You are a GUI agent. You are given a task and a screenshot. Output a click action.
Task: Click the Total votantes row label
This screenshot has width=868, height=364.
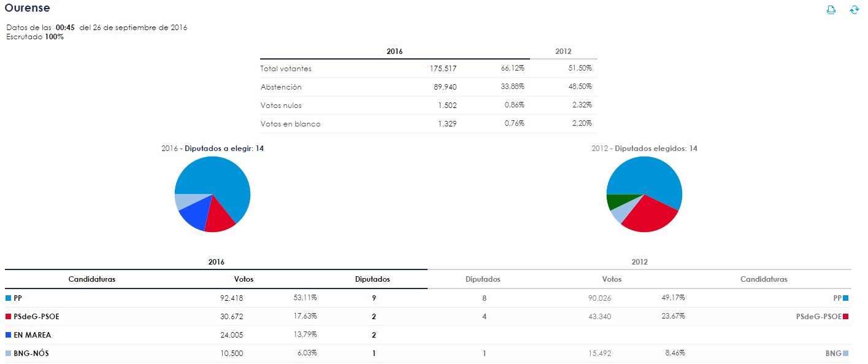[286, 69]
